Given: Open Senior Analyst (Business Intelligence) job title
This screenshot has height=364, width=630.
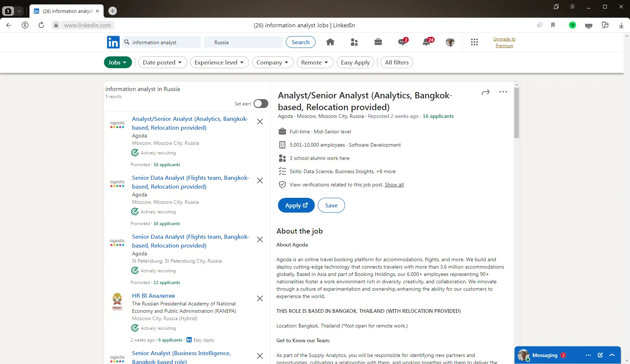Looking at the screenshot, I should (x=181, y=357).
